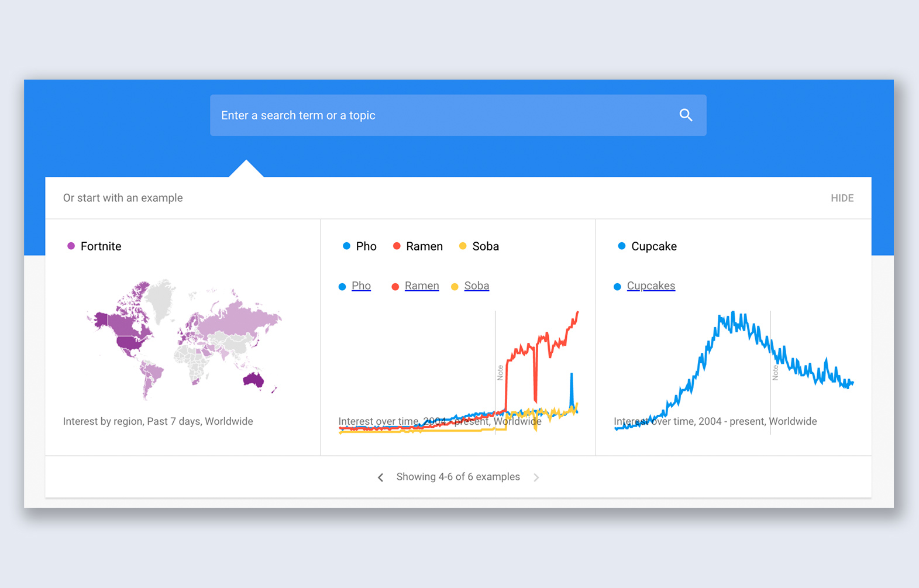Viewport: 919px width, 588px height.
Task: Click the Fortnite example title
Action: pyautogui.click(x=101, y=246)
